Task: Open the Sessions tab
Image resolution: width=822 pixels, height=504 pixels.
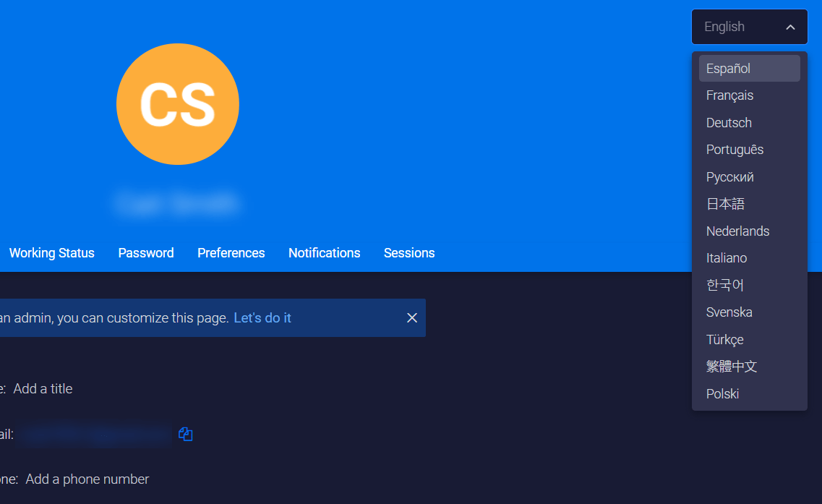Action: coord(409,252)
